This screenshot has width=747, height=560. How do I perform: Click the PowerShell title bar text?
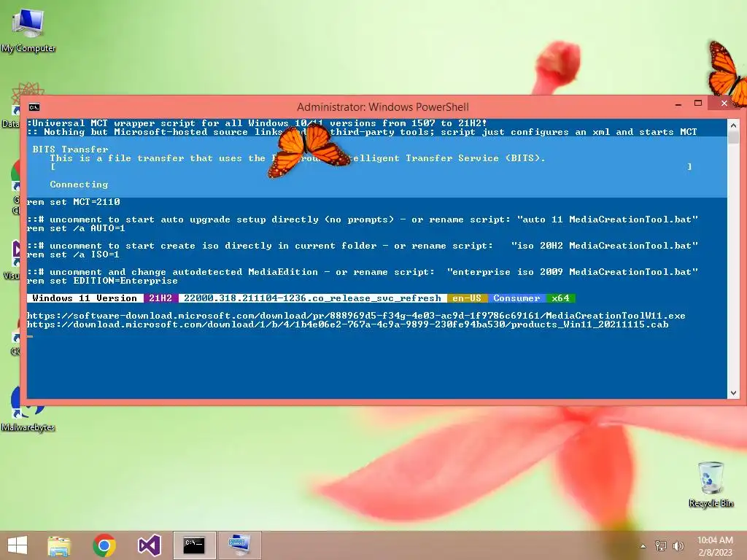click(x=383, y=107)
